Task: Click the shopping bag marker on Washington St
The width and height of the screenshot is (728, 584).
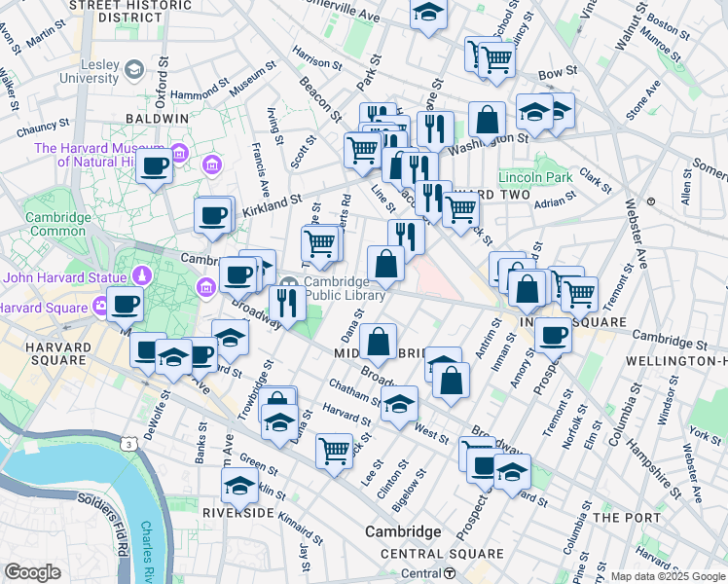Action: click(487, 124)
